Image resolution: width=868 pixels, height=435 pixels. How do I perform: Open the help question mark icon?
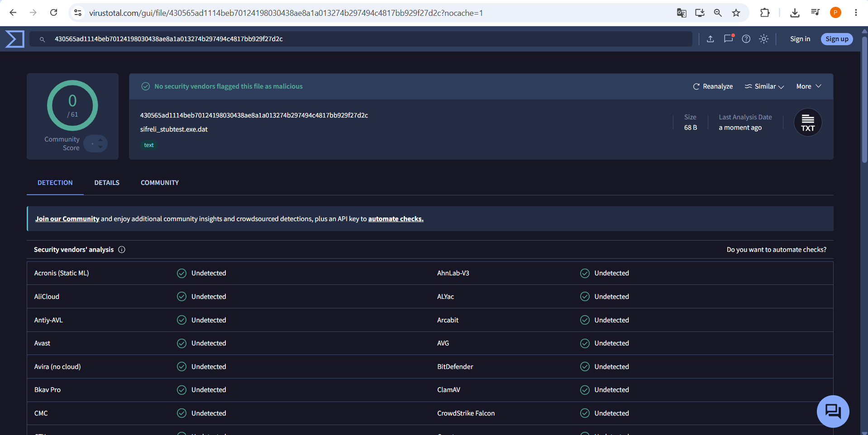(746, 39)
